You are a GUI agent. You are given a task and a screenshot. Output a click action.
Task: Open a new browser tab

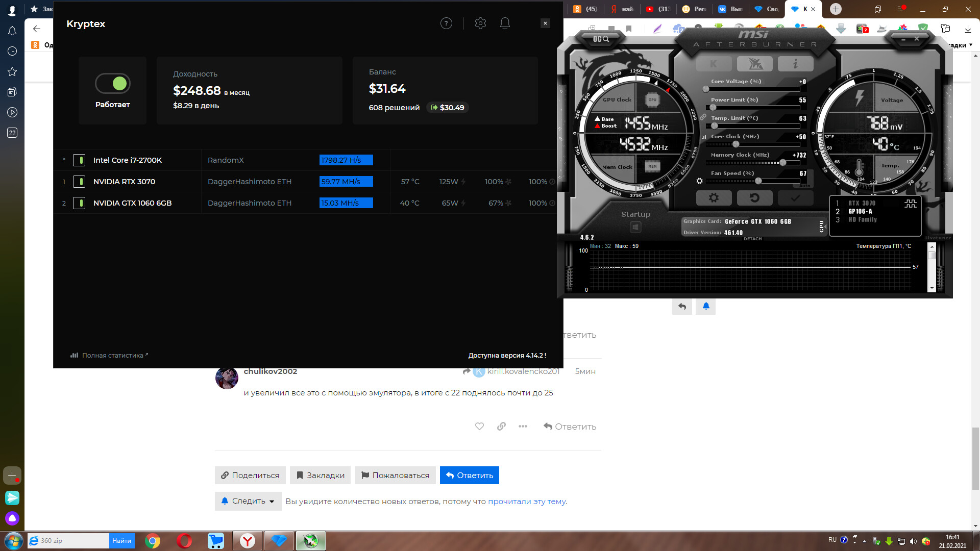pyautogui.click(x=836, y=9)
